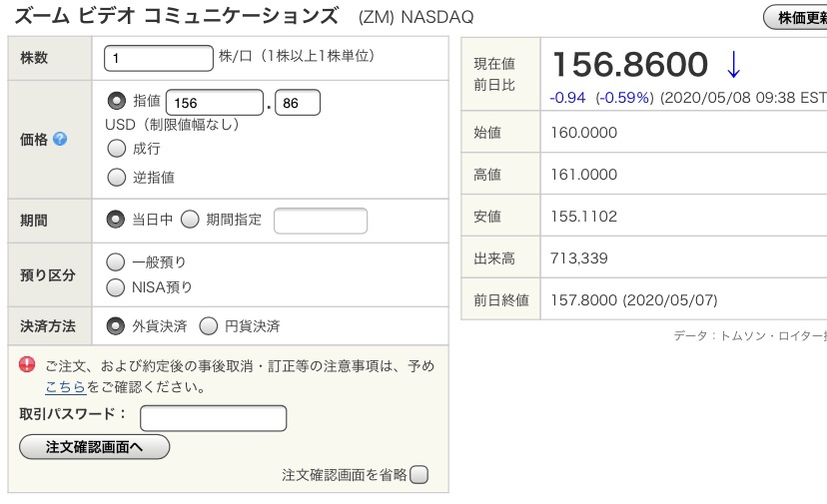Click the 安値 value 155.1102
Viewport: 827px width, 504px height.
(x=584, y=217)
